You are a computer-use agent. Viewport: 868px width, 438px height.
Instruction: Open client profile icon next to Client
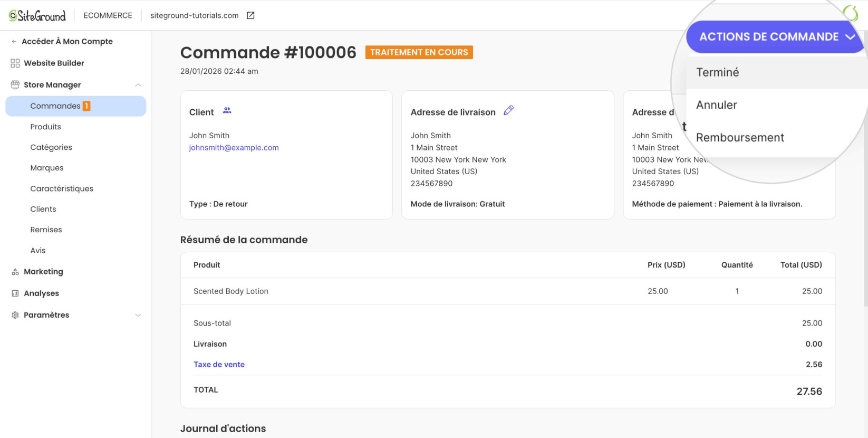(x=227, y=110)
